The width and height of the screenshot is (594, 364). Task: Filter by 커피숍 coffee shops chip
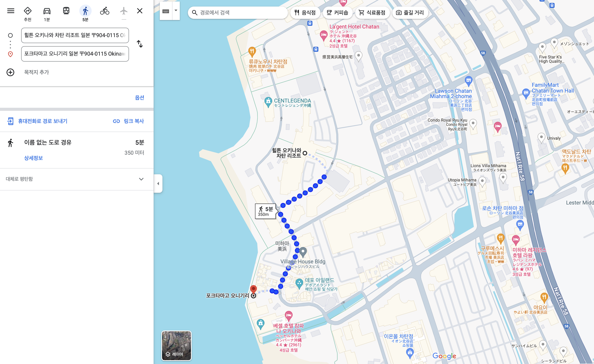coord(337,13)
